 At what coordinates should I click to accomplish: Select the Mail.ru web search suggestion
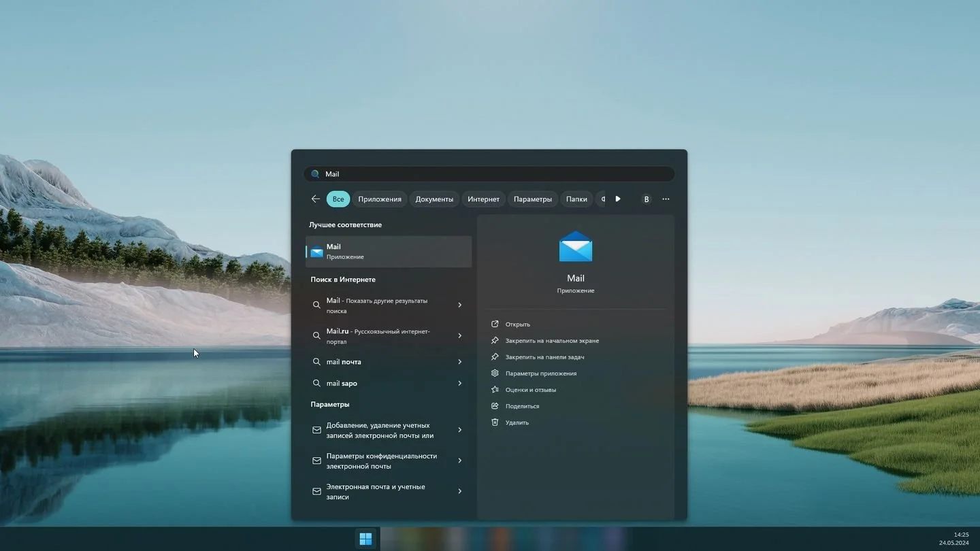coord(389,336)
